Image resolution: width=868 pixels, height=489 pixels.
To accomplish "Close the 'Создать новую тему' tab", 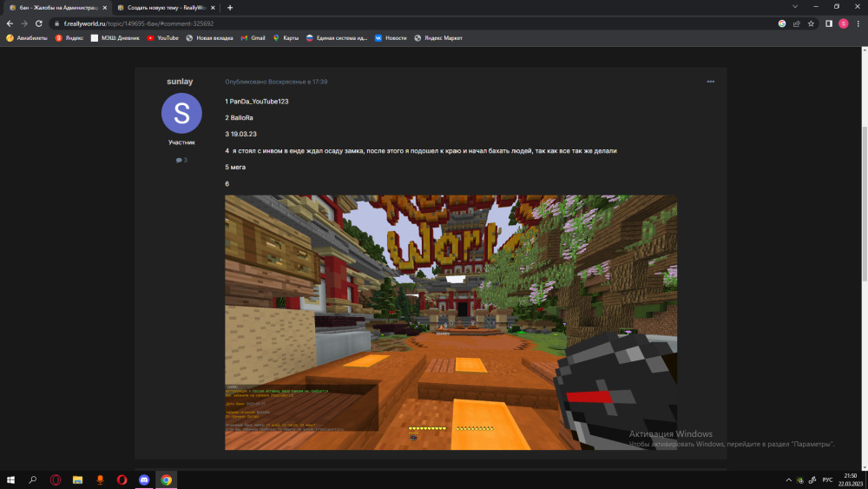I will point(213,8).
